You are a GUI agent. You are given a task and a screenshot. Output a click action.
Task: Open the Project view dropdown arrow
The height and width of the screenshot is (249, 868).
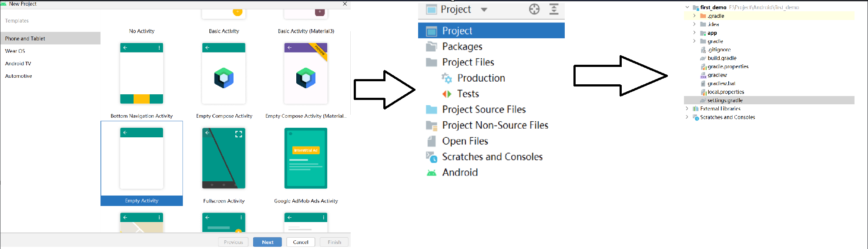(484, 10)
